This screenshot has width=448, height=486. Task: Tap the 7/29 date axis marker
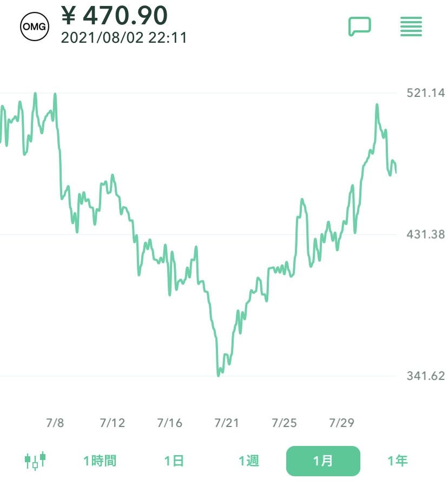click(x=342, y=423)
